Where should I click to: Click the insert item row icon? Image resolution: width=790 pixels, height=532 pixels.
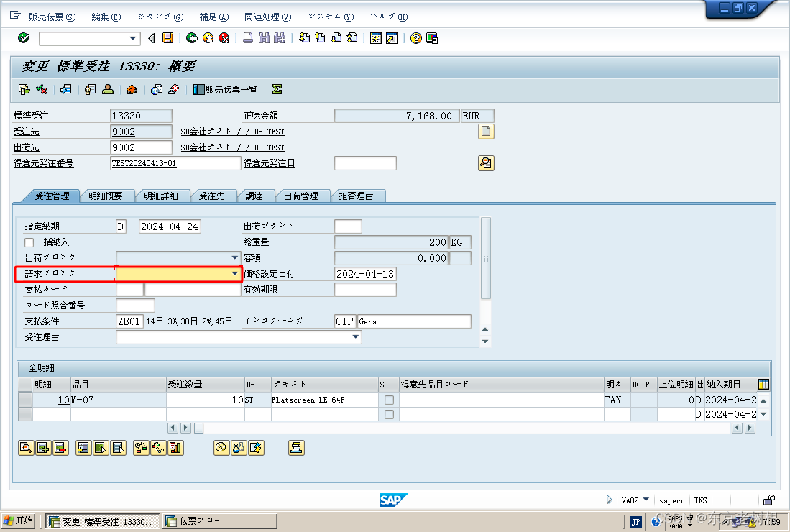click(x=43, y=447)
